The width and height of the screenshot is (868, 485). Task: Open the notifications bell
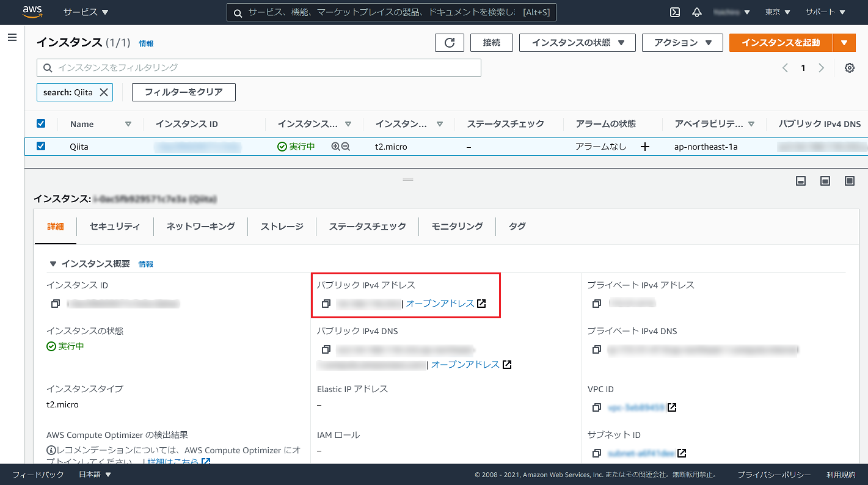(697, 12)
